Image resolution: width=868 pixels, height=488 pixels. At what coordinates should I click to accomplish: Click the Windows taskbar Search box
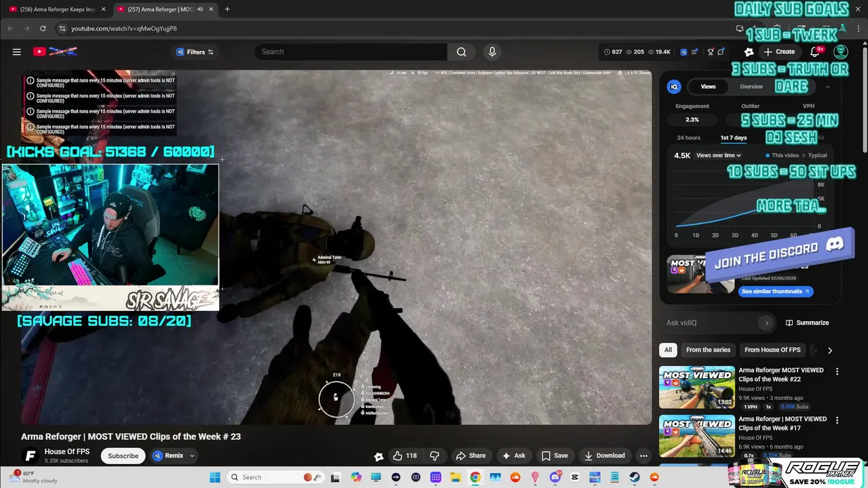(274, 477)
